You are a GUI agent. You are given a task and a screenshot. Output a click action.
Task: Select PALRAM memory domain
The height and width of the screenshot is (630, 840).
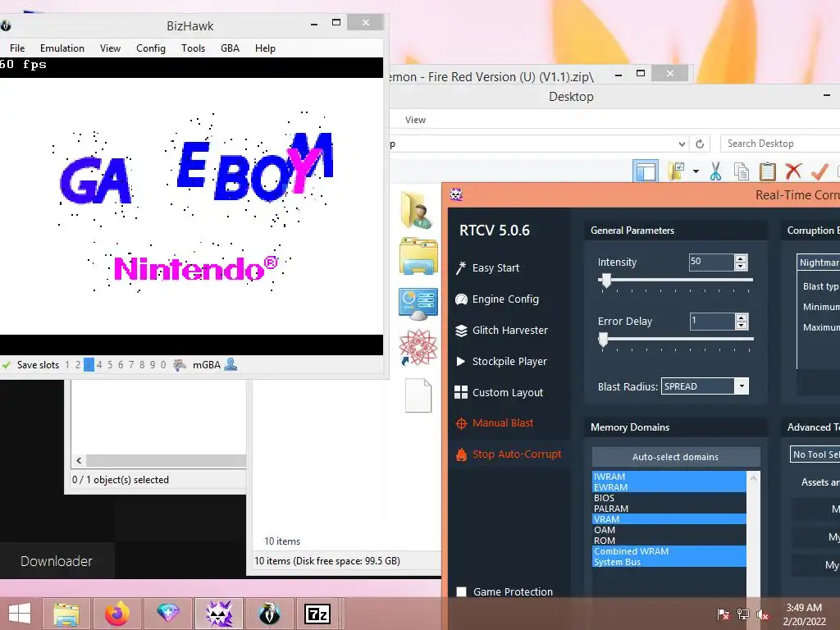(669, 509)
